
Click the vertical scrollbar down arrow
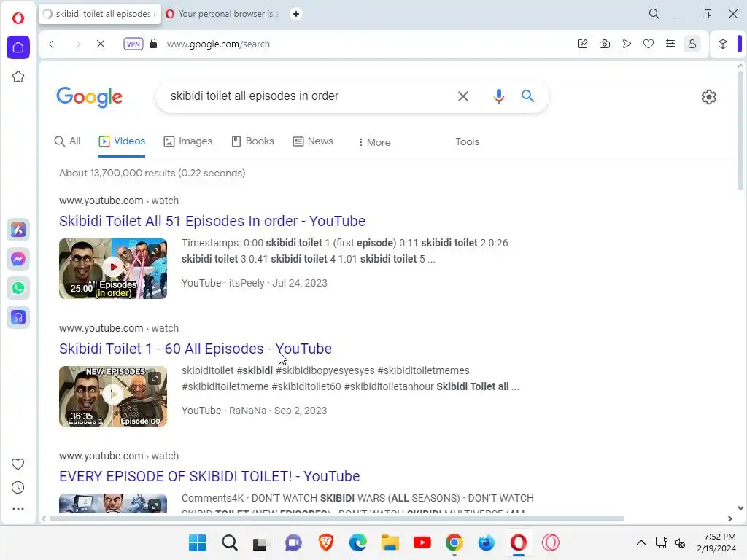740,508
